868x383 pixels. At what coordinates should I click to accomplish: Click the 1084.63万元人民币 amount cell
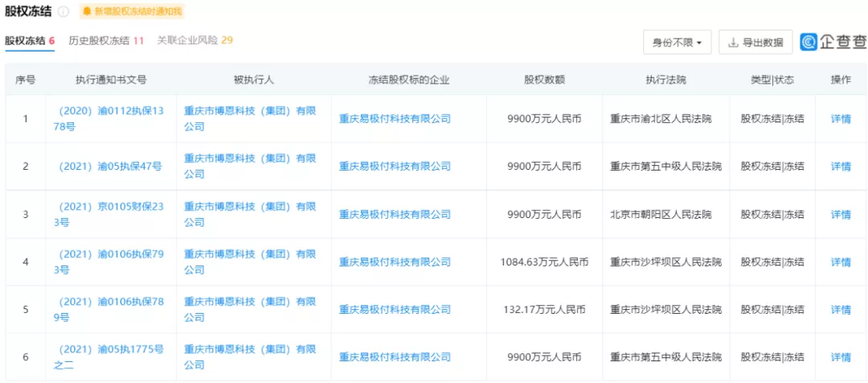[544, 262]
